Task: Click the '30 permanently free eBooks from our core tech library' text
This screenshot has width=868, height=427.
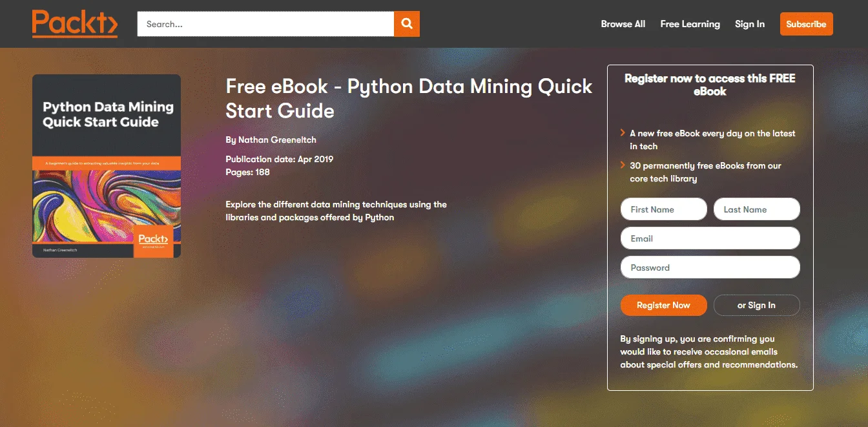Action: pos(705,172)
